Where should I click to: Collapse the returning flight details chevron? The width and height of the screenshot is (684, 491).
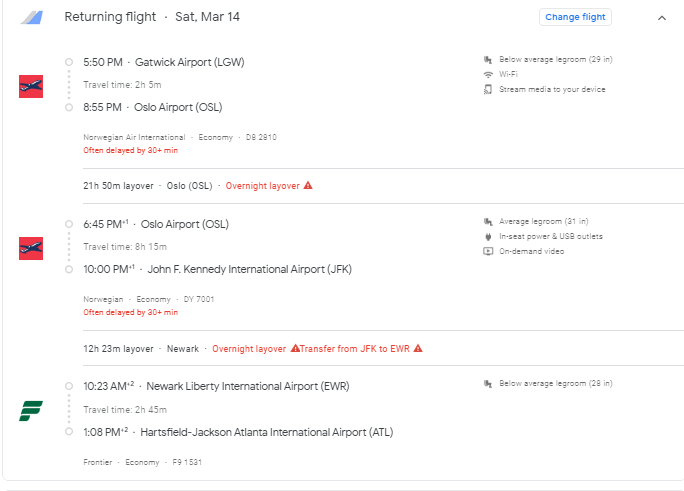coord(661,17)
